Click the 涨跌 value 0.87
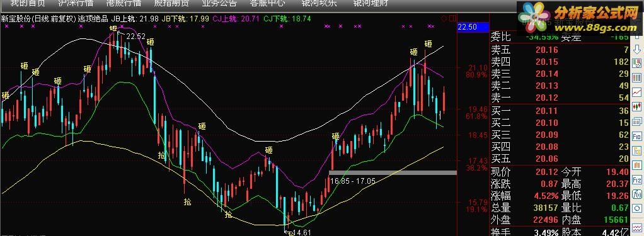Image resolution: width=644 pixels, height=236 pixels. coord(549,184)
